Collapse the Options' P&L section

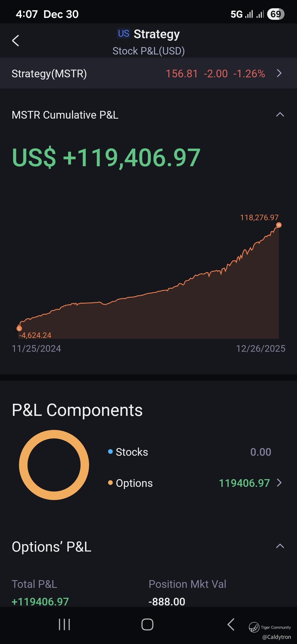[280, 546]
